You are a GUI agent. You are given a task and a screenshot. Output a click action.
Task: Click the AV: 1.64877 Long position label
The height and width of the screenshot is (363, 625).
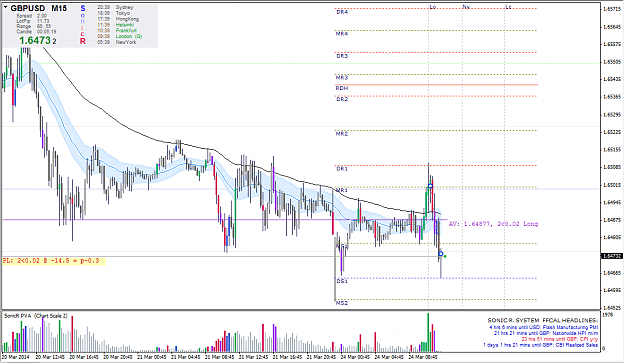[x=493, y=224]
